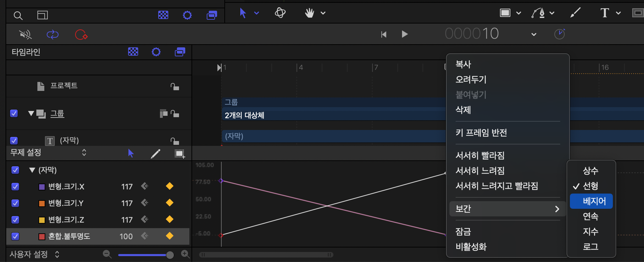This screenshot has width=644, height=262.
Task: Uncheck (자막) checkbox in keyframe editor
Action: click(15, 170)
